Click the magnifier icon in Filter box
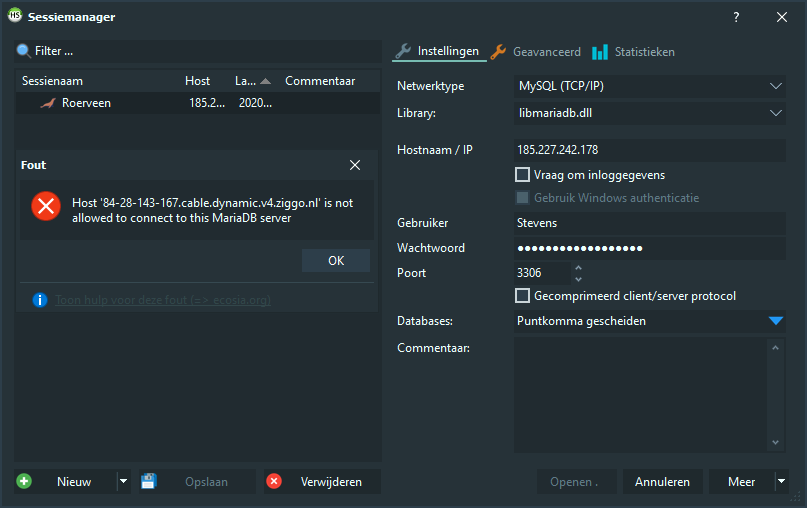Viewport: 807px width, 508px height. tap(24, 51)
